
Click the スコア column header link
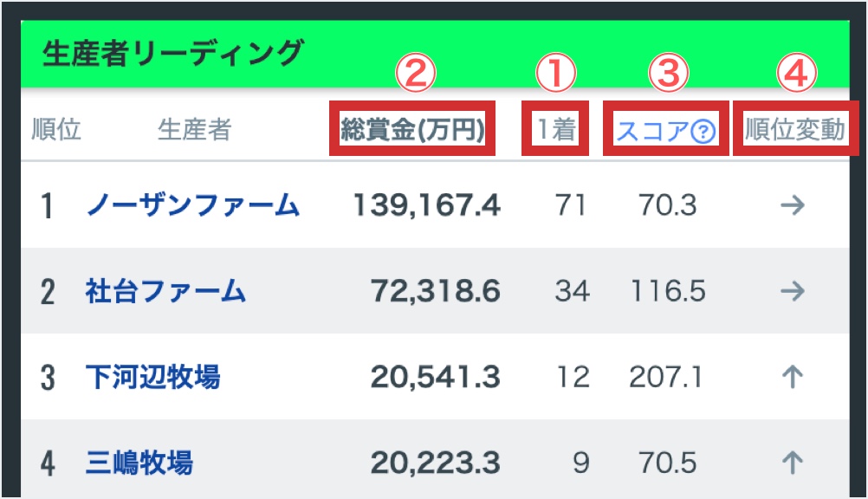click(x=654, y=132)
